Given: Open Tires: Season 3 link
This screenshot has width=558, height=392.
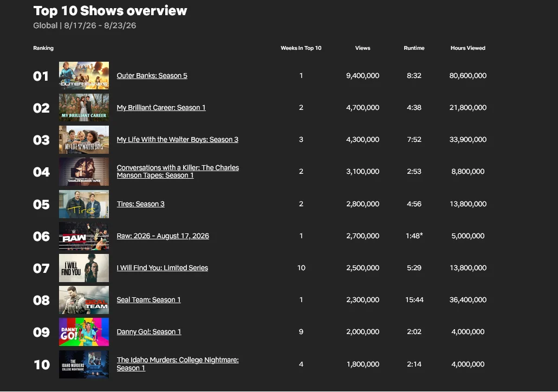Looking at the screenshot, I should click(140, 204).
